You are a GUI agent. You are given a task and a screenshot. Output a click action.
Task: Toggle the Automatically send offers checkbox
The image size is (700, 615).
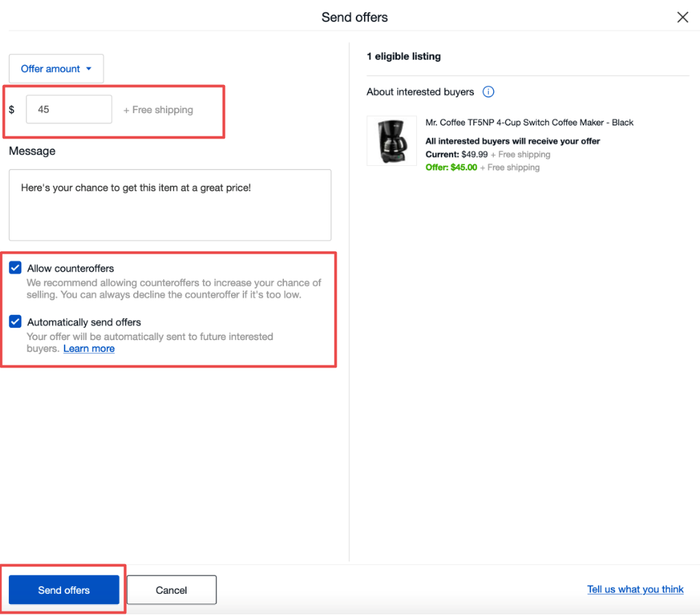click(15, 322)
